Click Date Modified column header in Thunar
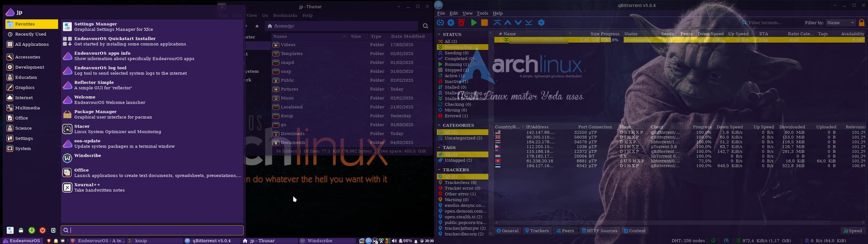 pos(408,36)
